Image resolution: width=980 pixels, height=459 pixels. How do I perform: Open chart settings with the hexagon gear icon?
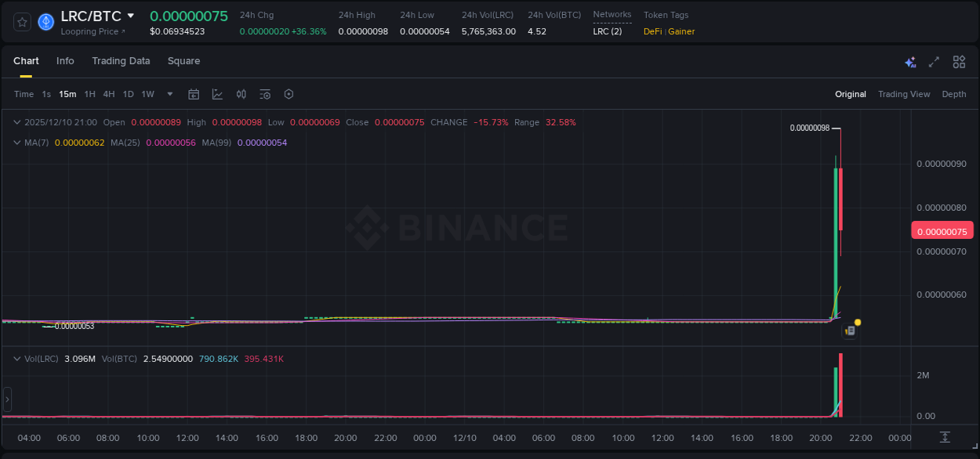point(289,94)
